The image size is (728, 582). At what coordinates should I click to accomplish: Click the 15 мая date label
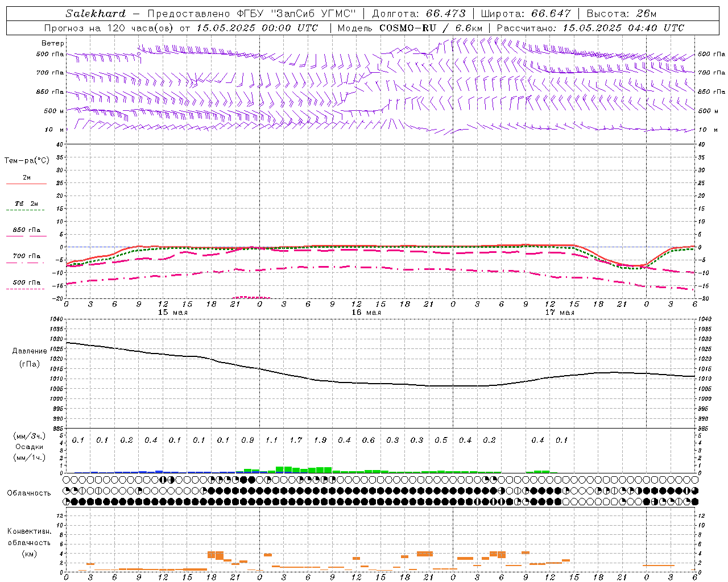point(173,313)
